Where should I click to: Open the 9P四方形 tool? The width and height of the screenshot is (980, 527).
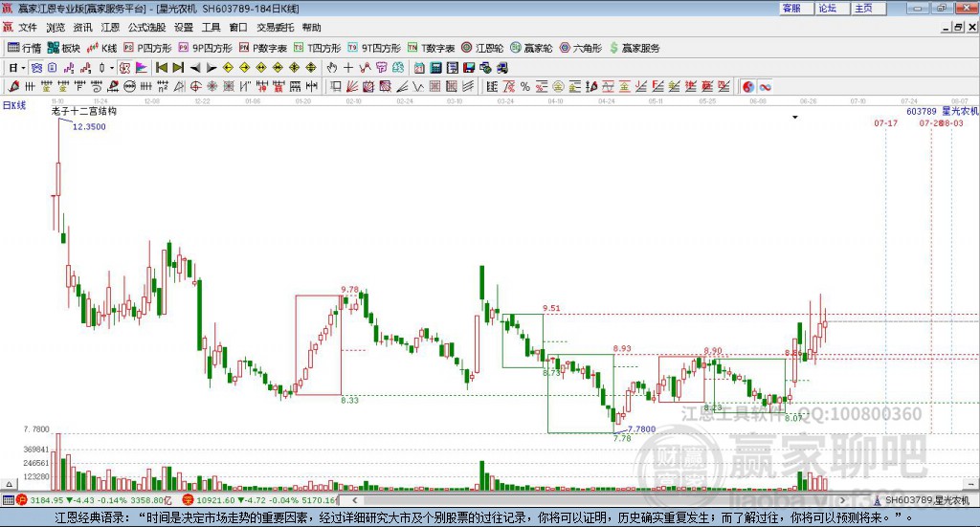coord(205,48)
